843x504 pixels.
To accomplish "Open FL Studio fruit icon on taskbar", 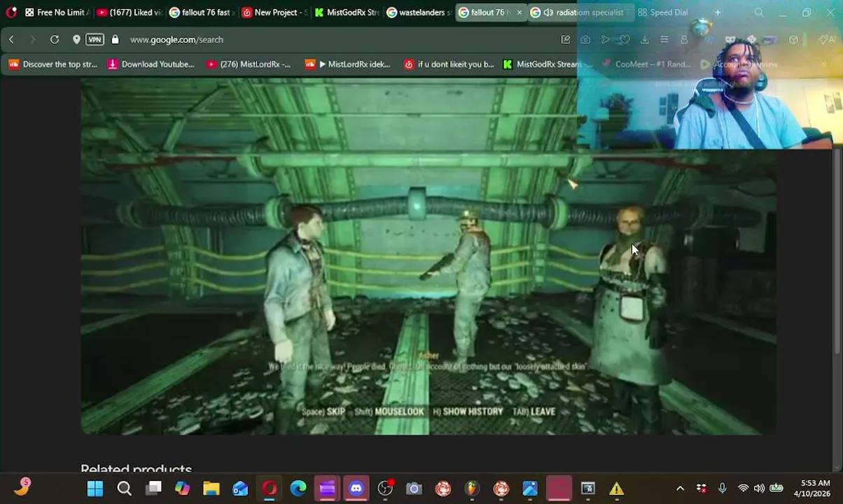I will click(x=472, y=489).
